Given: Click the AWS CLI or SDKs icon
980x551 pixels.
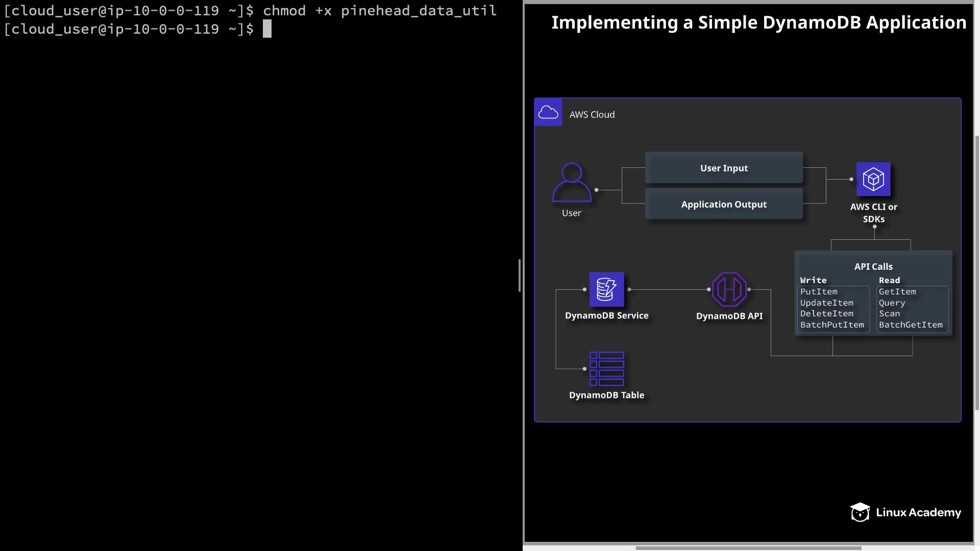Looking at the screenshot, I should pos(873,179).
